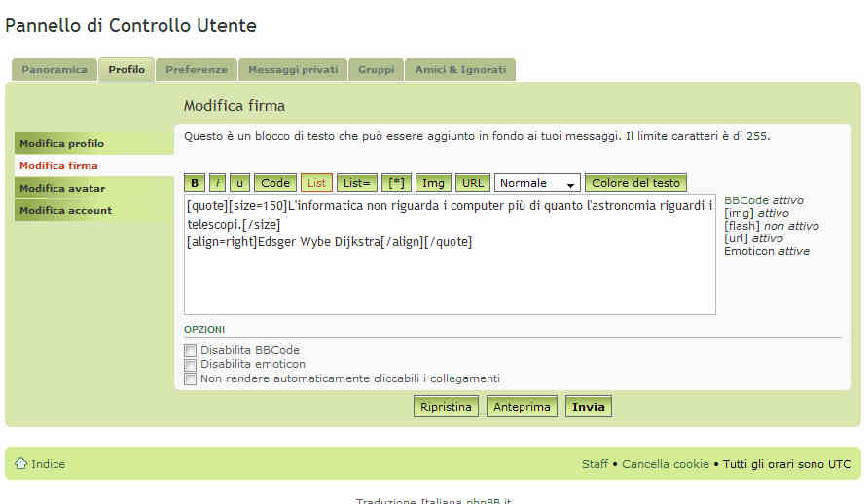Open the Staff link in footer
Screen dimensions: 868x504
pos(595,464)
